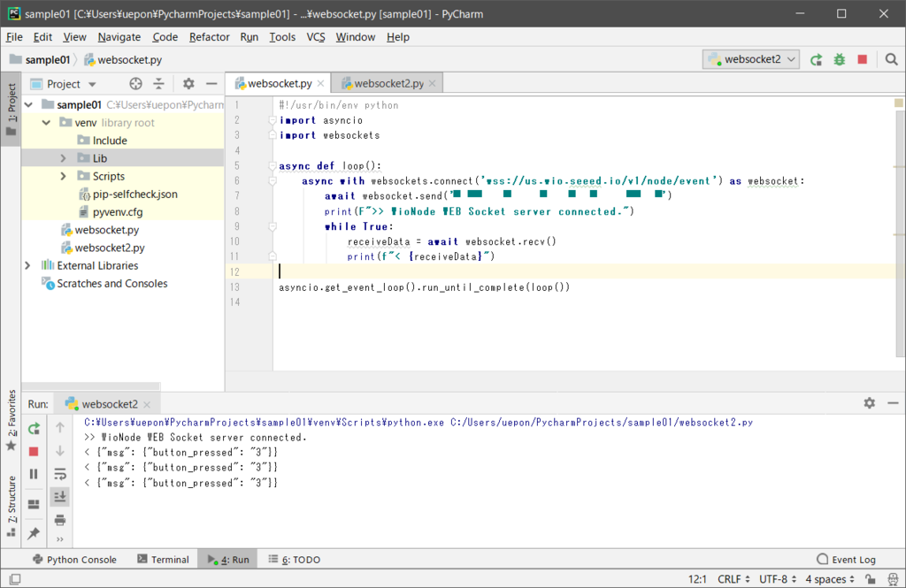Toggle scroll to end in Run console
Image resolution: width=906 pixels, height=588 pixels.
click(x=60, y=496)
